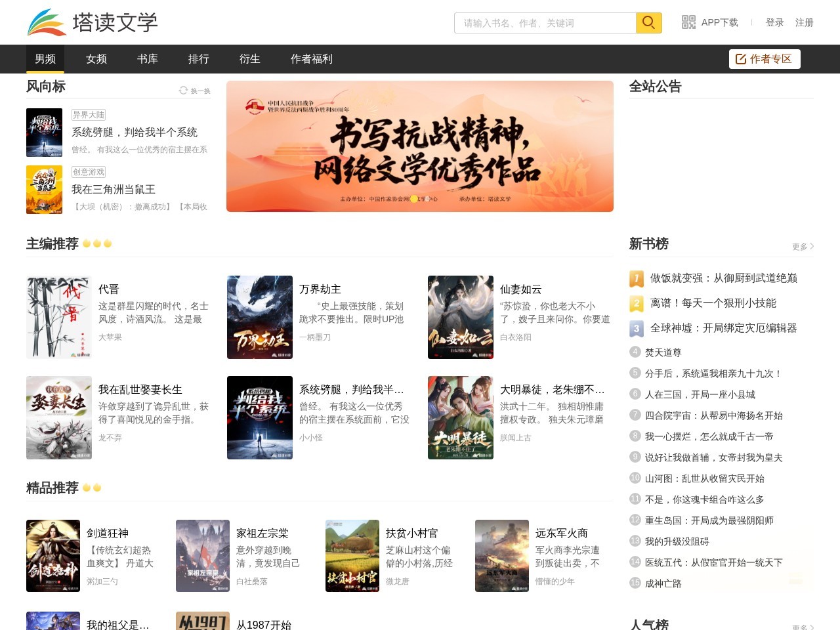Open 四合院宇宙：从帮易中海扬名开始
The image size is (840, 630).
[714, 416]
